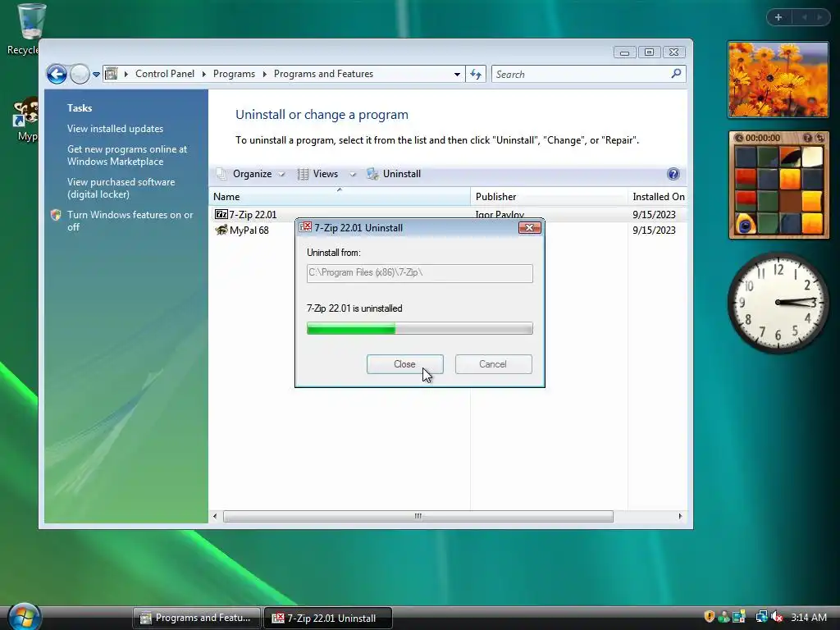Open View purchased software digital locker

[121, 188]
